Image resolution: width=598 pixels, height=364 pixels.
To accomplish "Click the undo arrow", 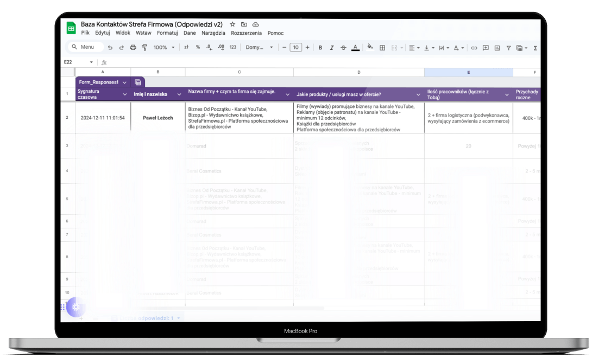I will click(x=110, y=48).
